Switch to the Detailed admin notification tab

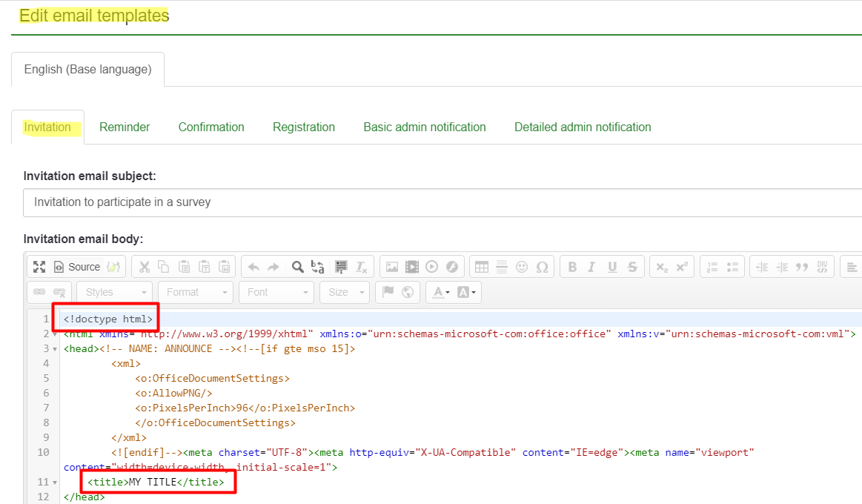[x=583, y=127]
